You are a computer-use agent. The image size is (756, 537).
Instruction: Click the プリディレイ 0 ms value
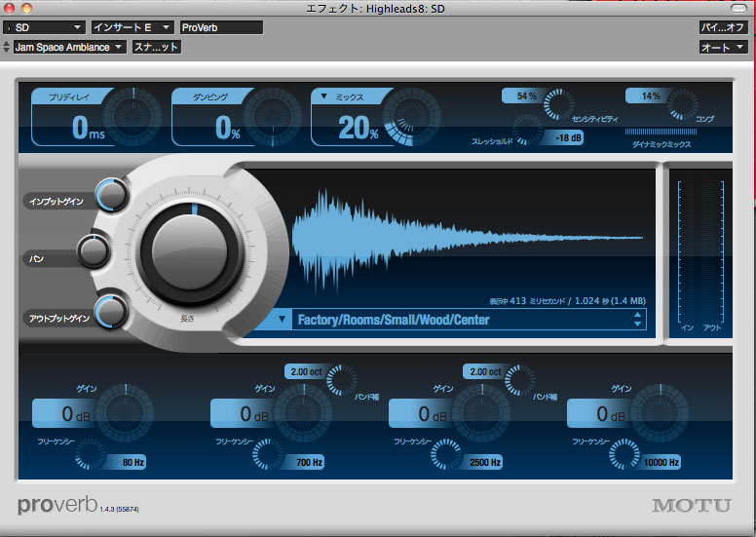pyautogui.click(x=89, y=128)
